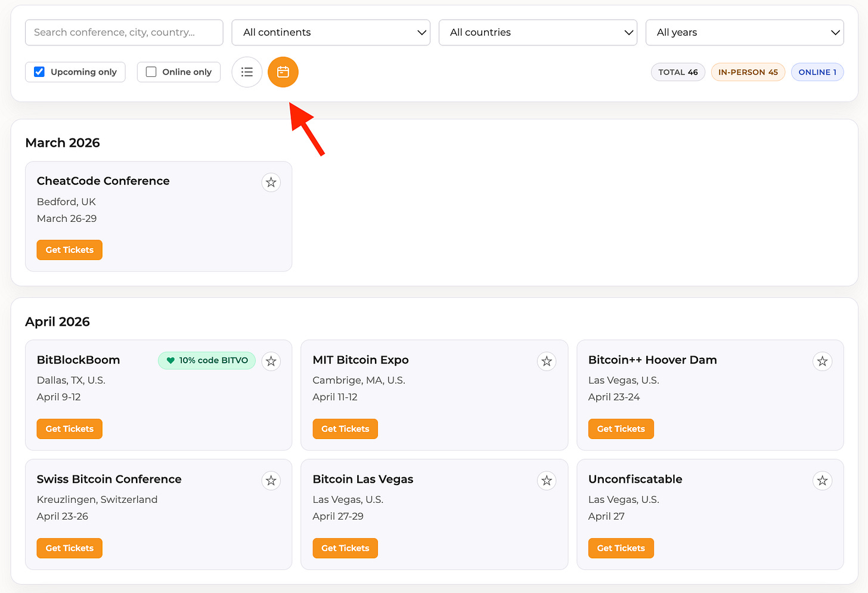
Task: Uncheck the Upcoming only checkbox
Action: tap(39, 72)
